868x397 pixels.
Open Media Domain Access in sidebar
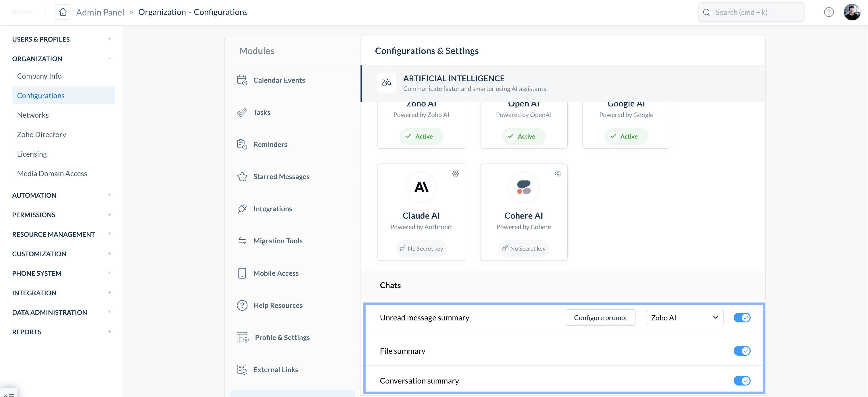click(x=52, y=174)
